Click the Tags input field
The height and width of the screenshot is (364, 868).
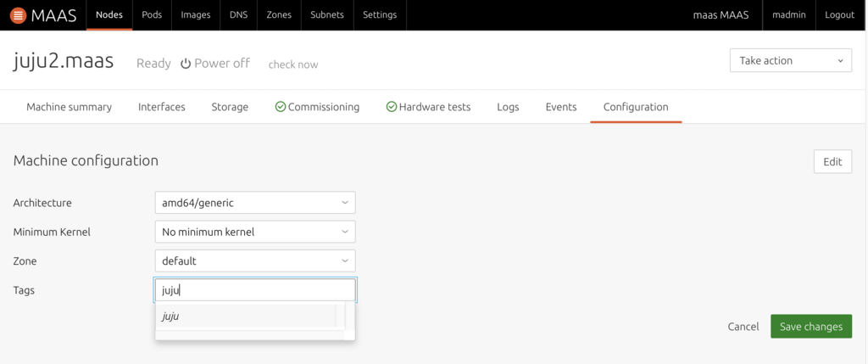(x=255, y=290)
